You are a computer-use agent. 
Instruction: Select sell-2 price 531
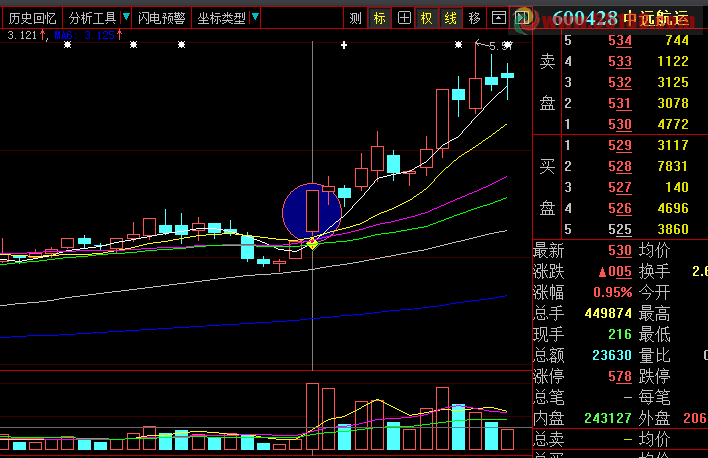tap(620, 103)
